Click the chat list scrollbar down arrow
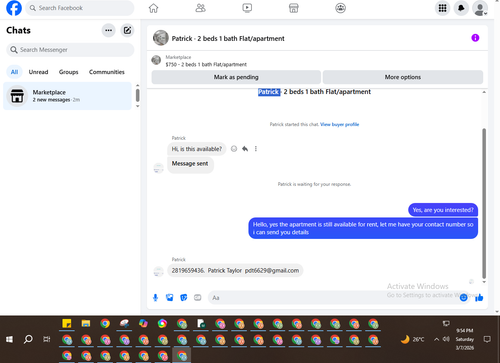Viewport: 500px width, 363px height. 138,106
